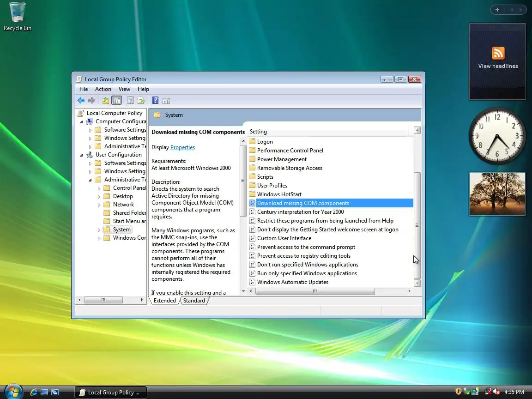The height and width of the screenshot is (399, 532).
Task: Open the Help menu
Action: [x=143, y=89]
